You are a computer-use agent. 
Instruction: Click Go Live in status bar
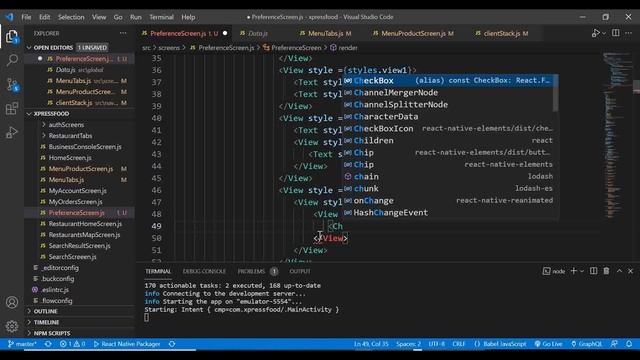point(549,344)
